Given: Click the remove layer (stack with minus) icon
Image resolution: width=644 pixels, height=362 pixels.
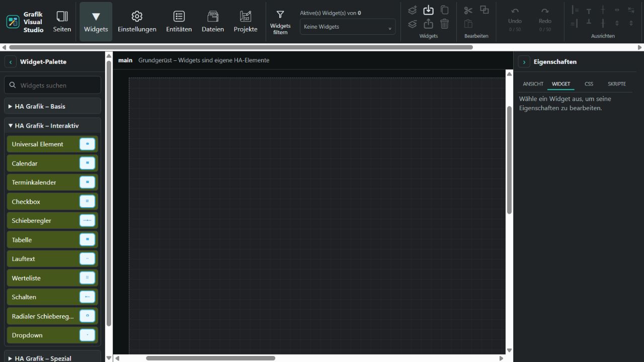Looking at the screenshot, I should point(413,24).
